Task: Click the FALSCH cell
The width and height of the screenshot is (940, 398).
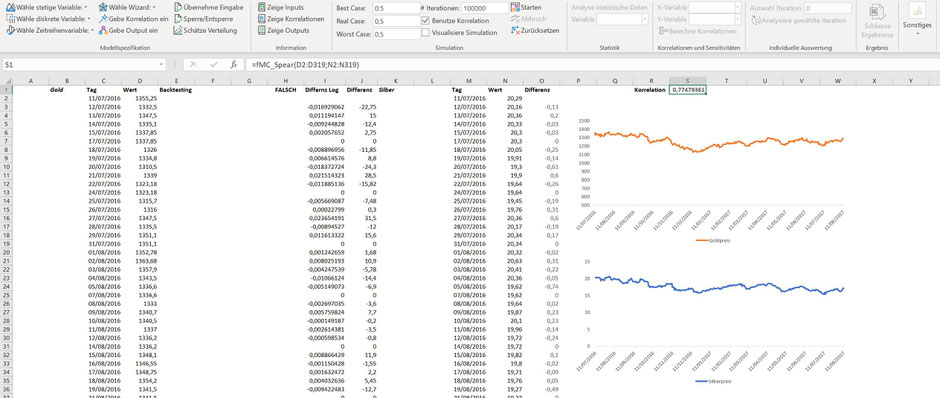Action: point(285,90)
